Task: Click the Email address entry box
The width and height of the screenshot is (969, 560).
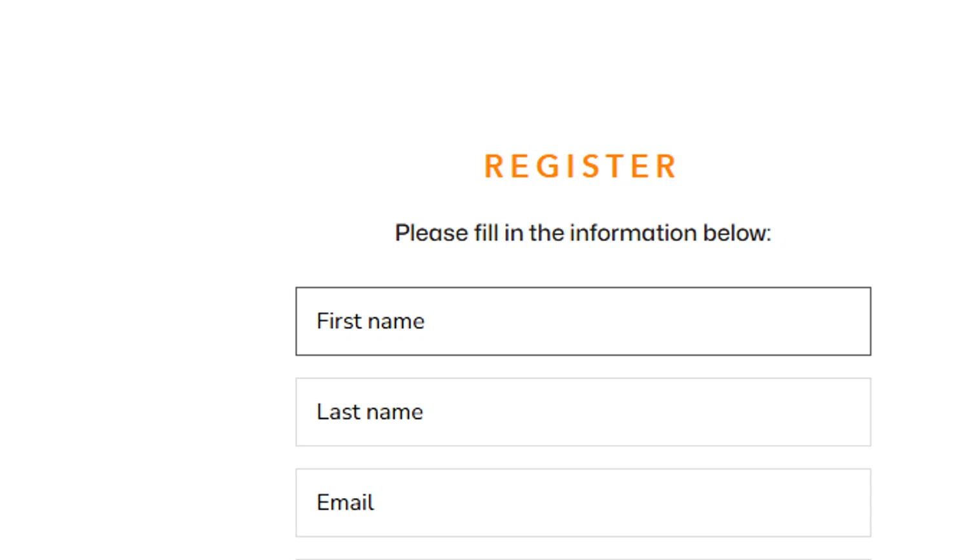Action: [x=583, y=503]
